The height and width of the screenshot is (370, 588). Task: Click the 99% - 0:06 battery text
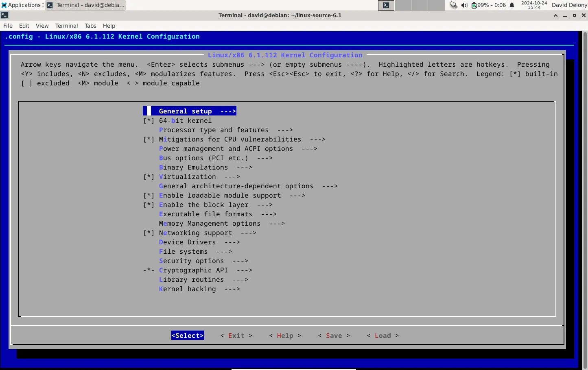pyautogui.click(x=492, y=5)
